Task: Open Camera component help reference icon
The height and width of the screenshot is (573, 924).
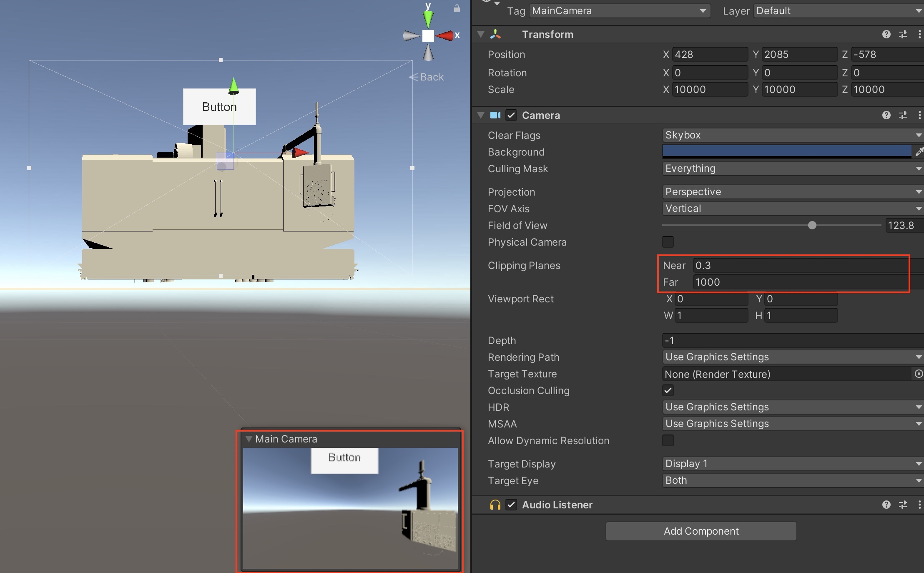Action: 886,116
